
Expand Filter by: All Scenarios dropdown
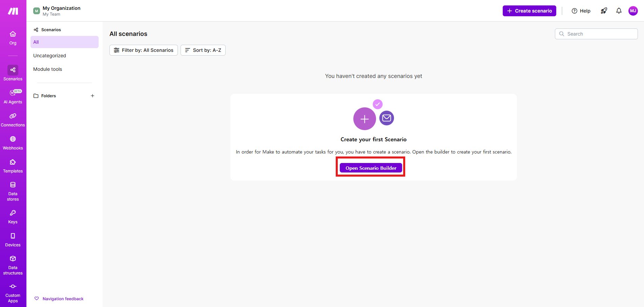point(144,50)
